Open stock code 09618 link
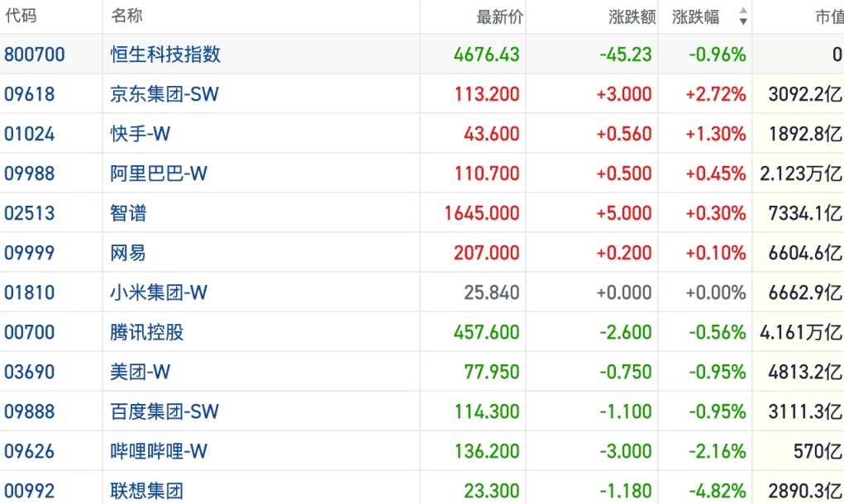 point(30,94)
